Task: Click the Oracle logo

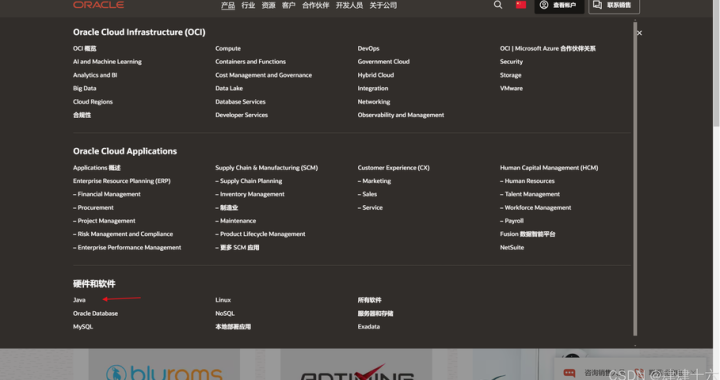Action: (98, 5)
